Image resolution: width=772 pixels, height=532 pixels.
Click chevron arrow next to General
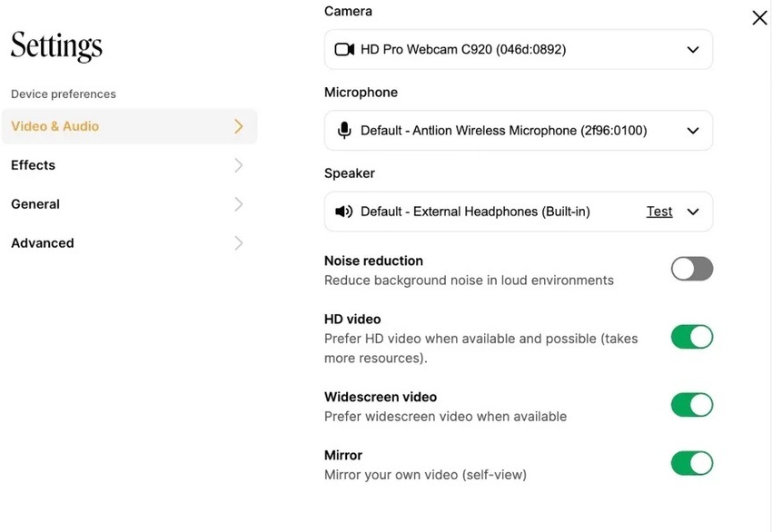point(238,204)
